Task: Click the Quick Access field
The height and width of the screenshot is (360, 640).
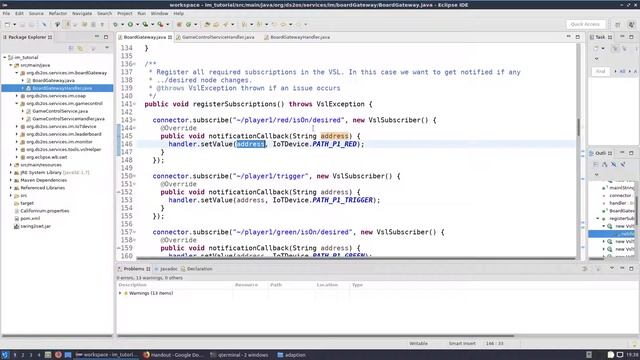Action: coord(585,24)
